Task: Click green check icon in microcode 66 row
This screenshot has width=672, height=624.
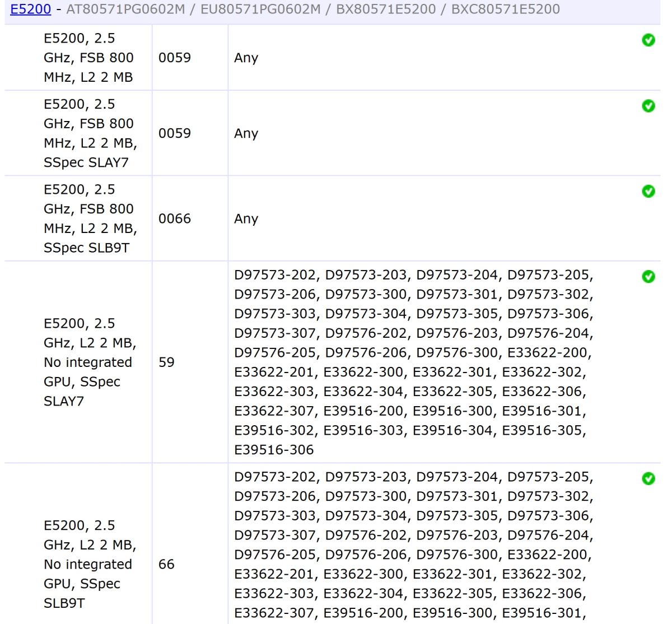Action: 648,479
